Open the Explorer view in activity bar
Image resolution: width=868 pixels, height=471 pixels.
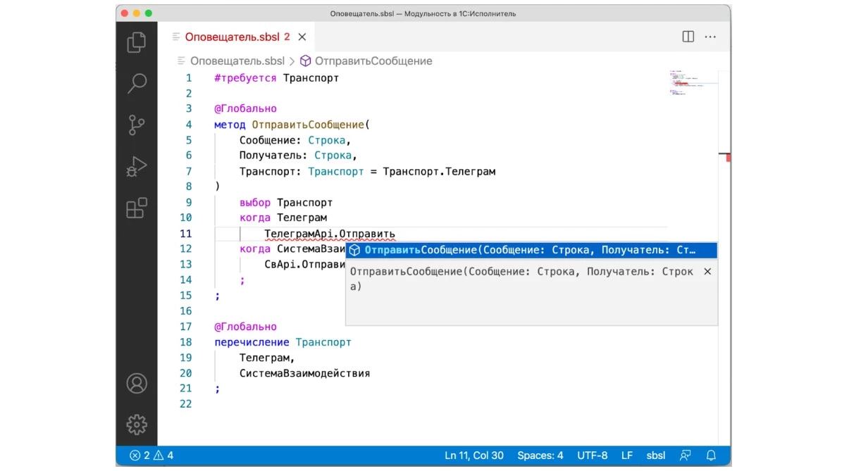[x=137, y=42]
